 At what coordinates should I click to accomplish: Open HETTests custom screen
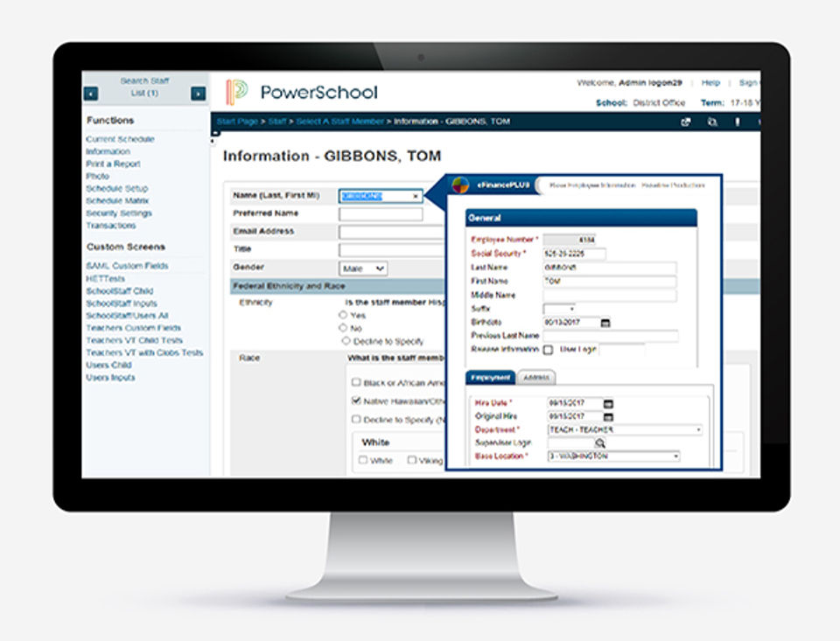[105, 279]
